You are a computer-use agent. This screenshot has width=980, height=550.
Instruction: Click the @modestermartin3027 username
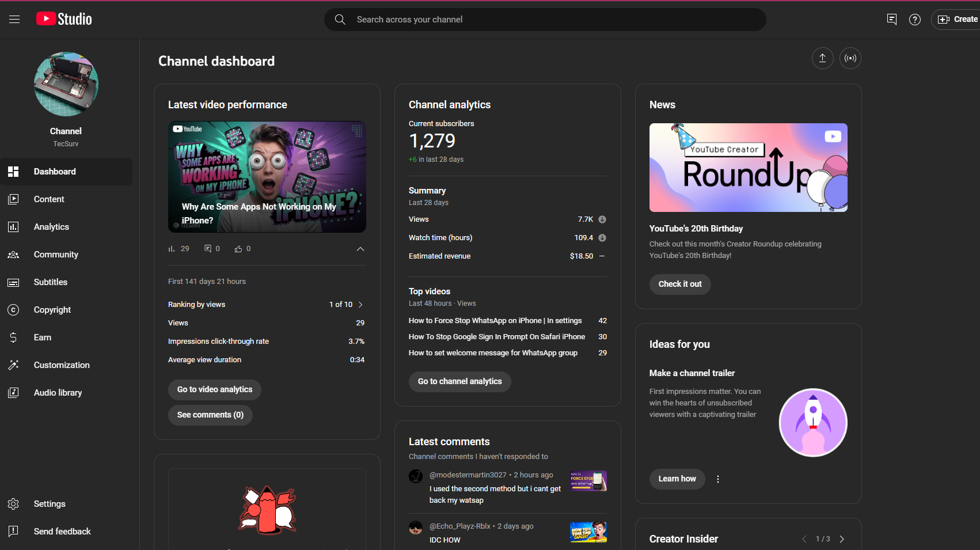click(468, 475)
